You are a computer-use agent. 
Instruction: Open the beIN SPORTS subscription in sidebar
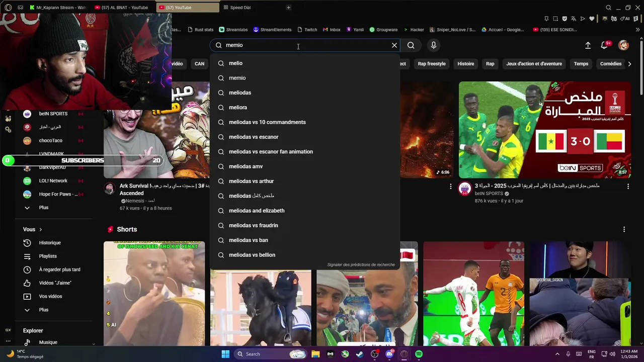tap(53, 114)
